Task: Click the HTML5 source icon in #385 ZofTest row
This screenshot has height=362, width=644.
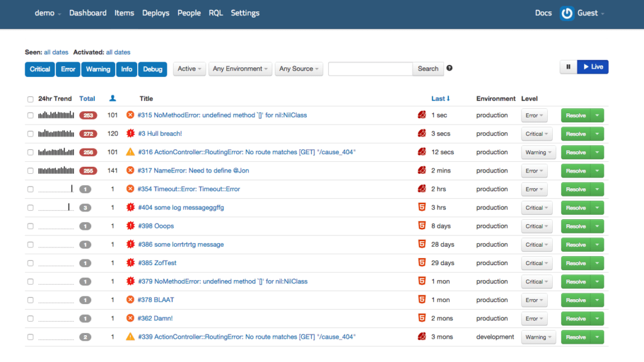Action: tap(422, 263)
